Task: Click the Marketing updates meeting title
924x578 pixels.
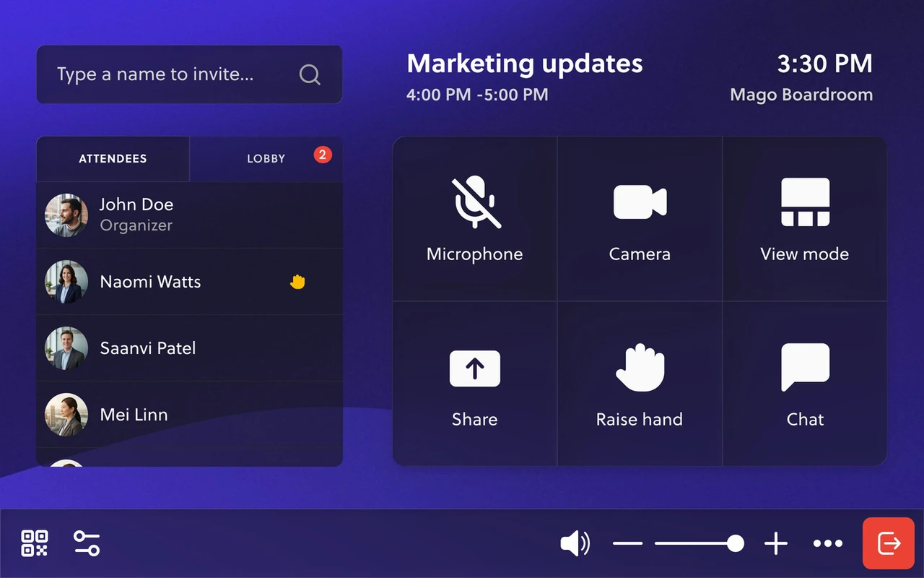Action: 525,64
